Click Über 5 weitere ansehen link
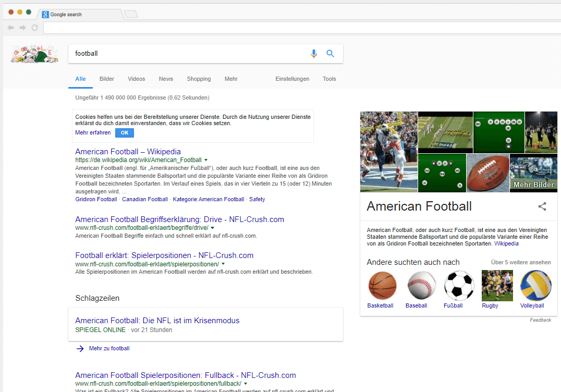 pyautogui.click(x=521, y=262)
